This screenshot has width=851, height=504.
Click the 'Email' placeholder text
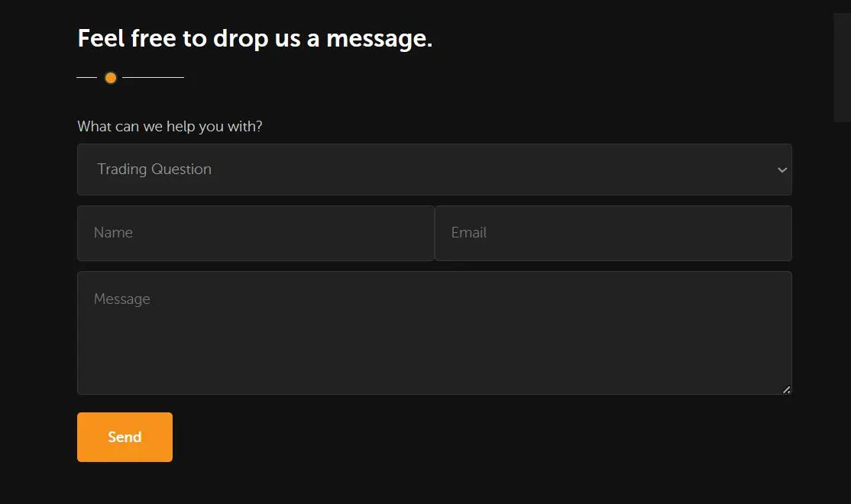coord(469,233)
